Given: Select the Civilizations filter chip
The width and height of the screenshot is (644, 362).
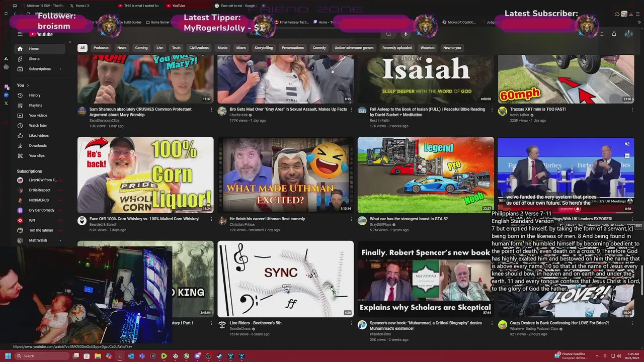Looking at the screenshot, I should pos(199,48).
